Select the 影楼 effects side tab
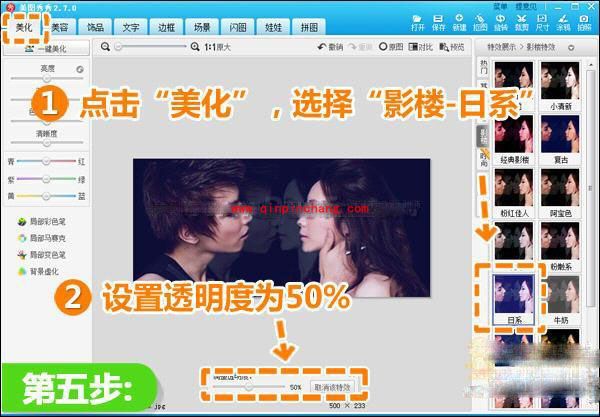The image size is (600, 417). click(484, 137)
